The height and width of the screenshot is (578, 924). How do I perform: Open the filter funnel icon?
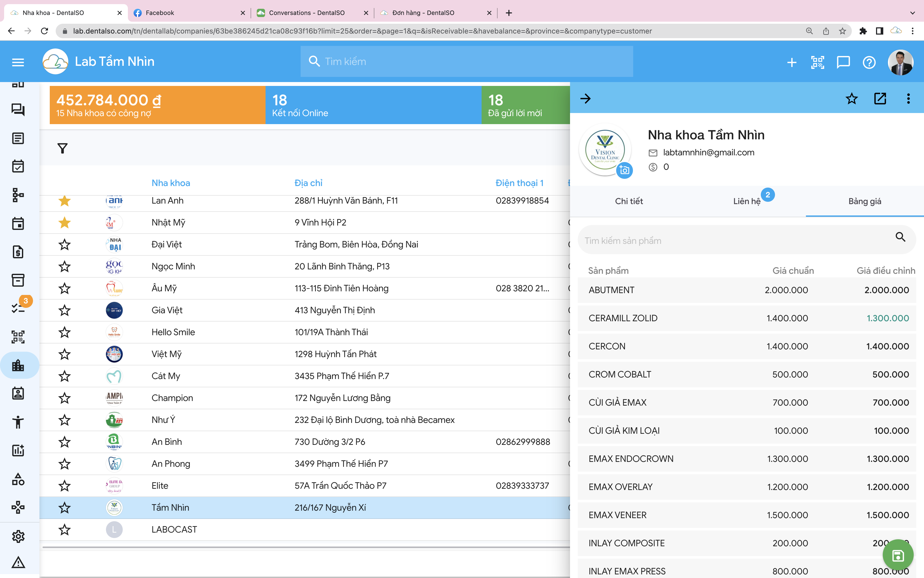click(63, 148)
